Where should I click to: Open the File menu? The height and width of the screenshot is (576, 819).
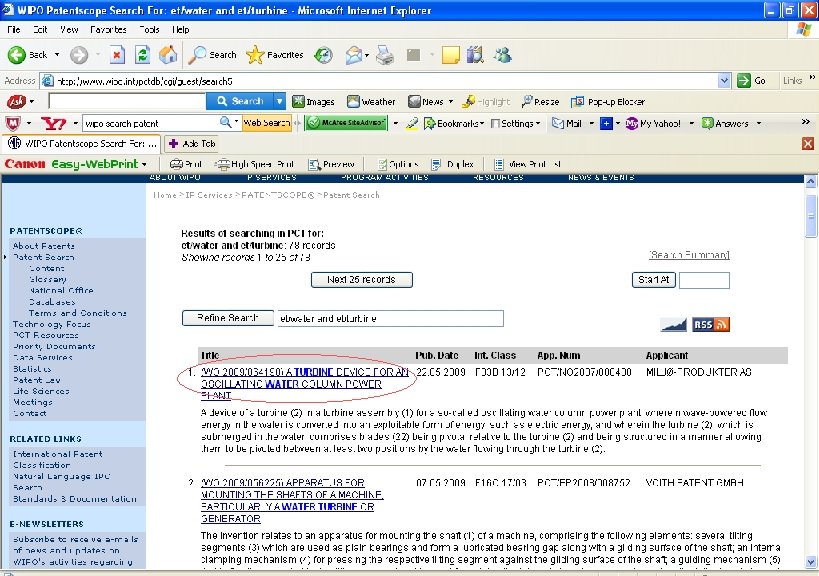click(x=14, y=30)
